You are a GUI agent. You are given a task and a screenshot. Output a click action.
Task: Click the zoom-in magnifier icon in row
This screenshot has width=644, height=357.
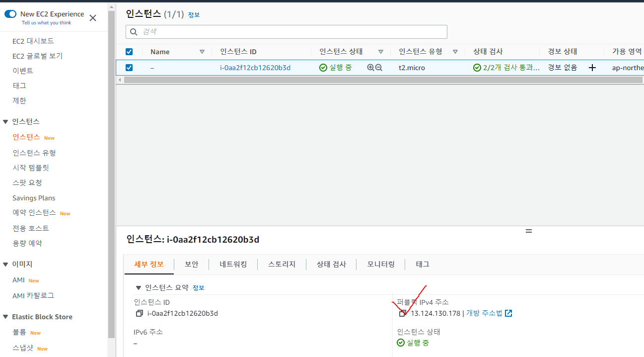pos(370,68)
